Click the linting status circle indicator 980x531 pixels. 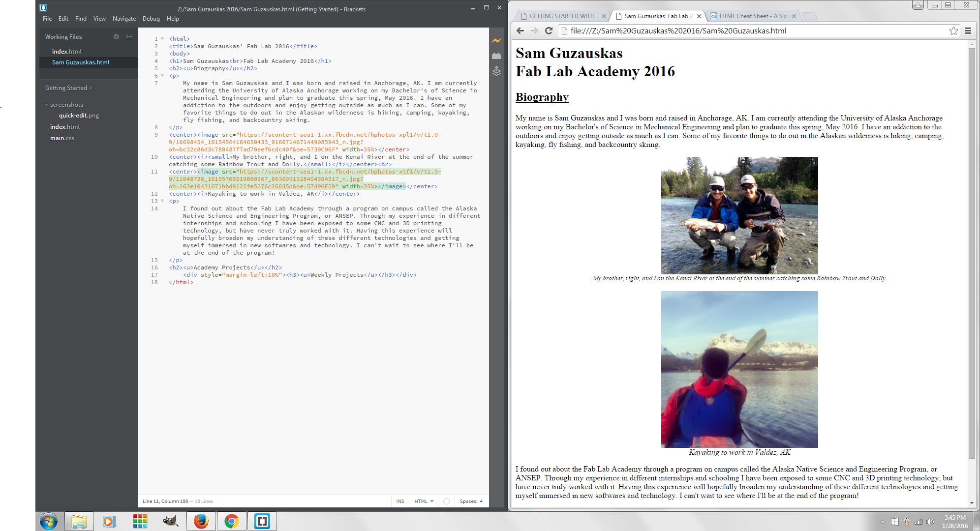pos(446,501)
